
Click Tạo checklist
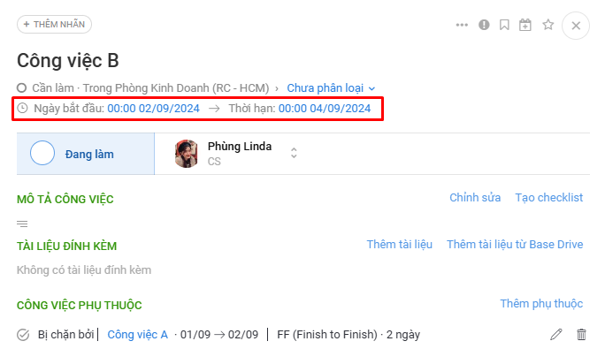[549, 197]
